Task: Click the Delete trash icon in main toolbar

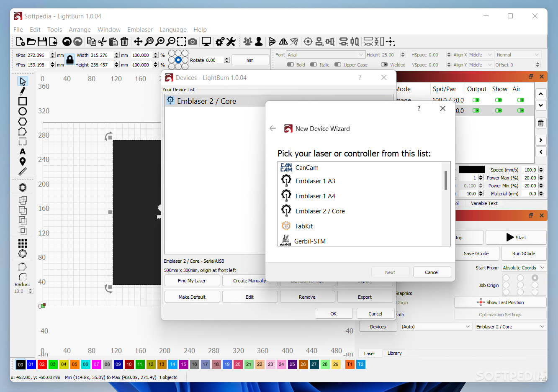Action: [x=124, y=41]
